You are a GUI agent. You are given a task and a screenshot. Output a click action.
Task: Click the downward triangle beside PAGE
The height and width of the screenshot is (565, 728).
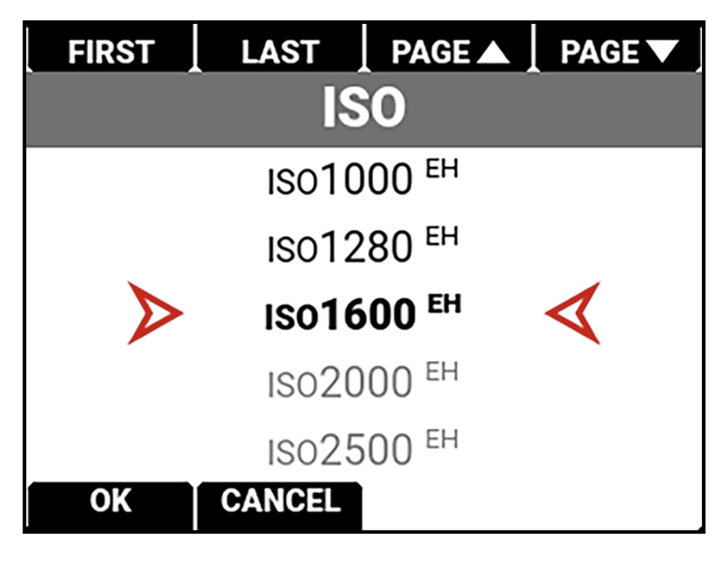pos(662,51)
